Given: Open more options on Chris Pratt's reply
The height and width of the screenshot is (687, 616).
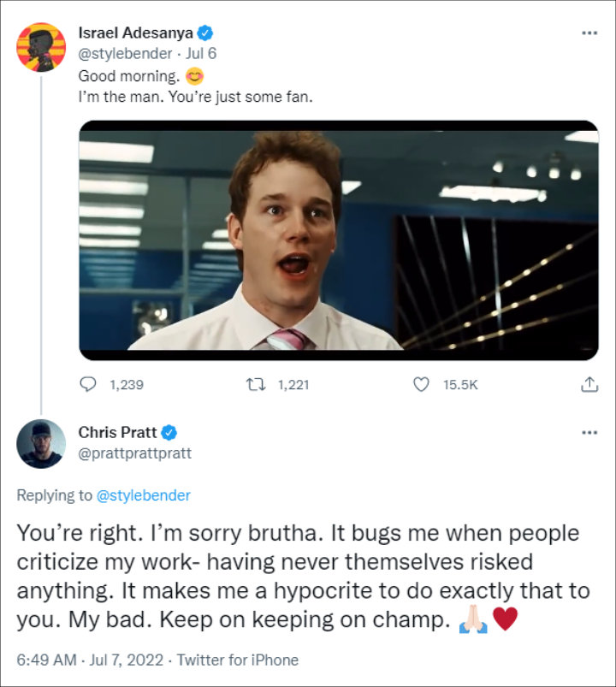Looking at the screenshot, I should point(589,432).
